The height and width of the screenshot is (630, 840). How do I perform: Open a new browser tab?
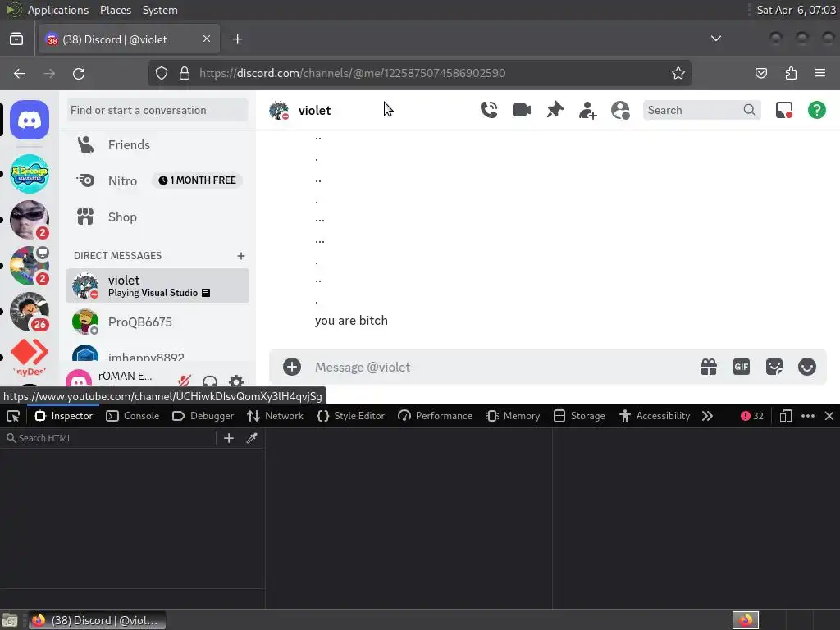pyautogui.click(x=237, y=39)
